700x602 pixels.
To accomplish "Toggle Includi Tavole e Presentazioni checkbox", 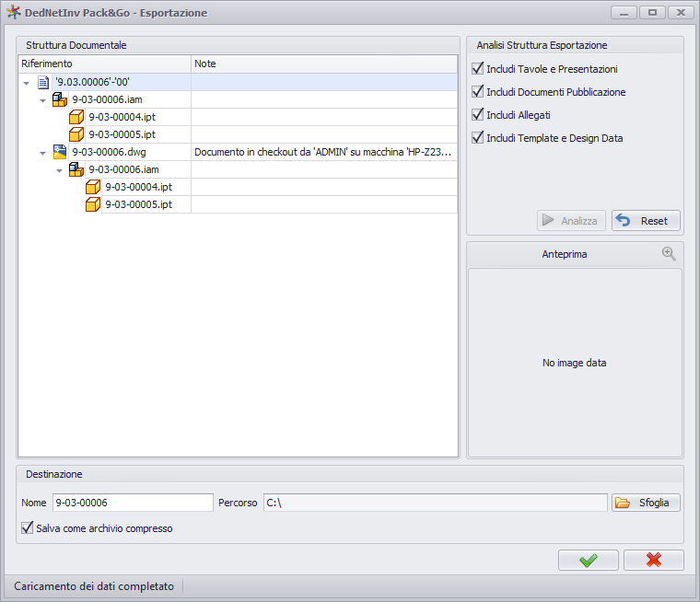I will coord(478,69).
